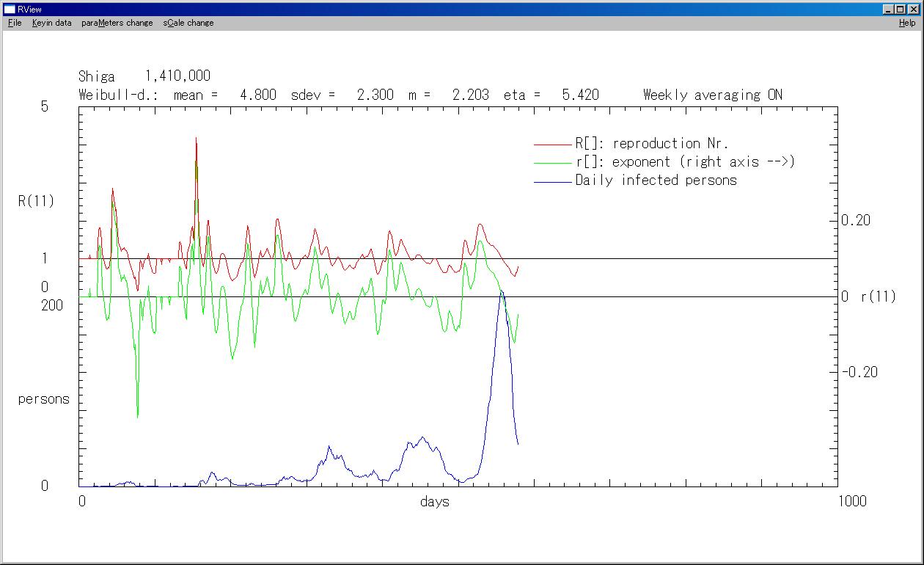924x565 pixels.
Task: Open the paraMeters change menu
Action: click(117, 23)
